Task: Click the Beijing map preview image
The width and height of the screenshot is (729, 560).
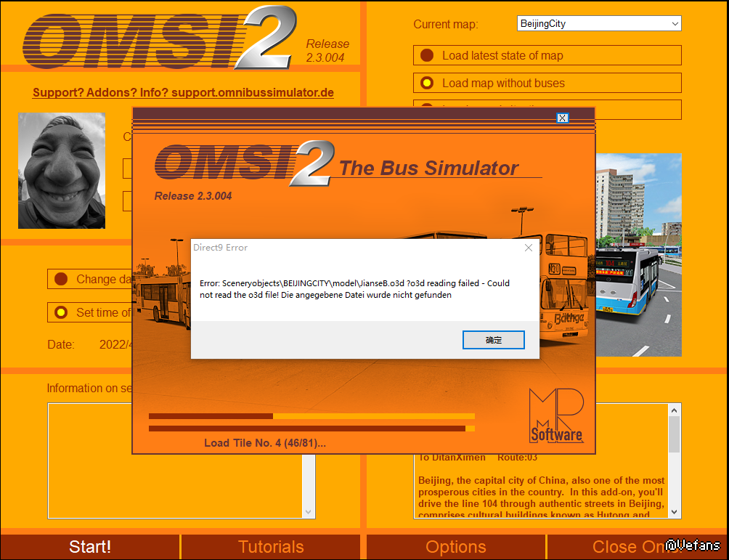Action: pyautogui.click(x=638, y=254)
